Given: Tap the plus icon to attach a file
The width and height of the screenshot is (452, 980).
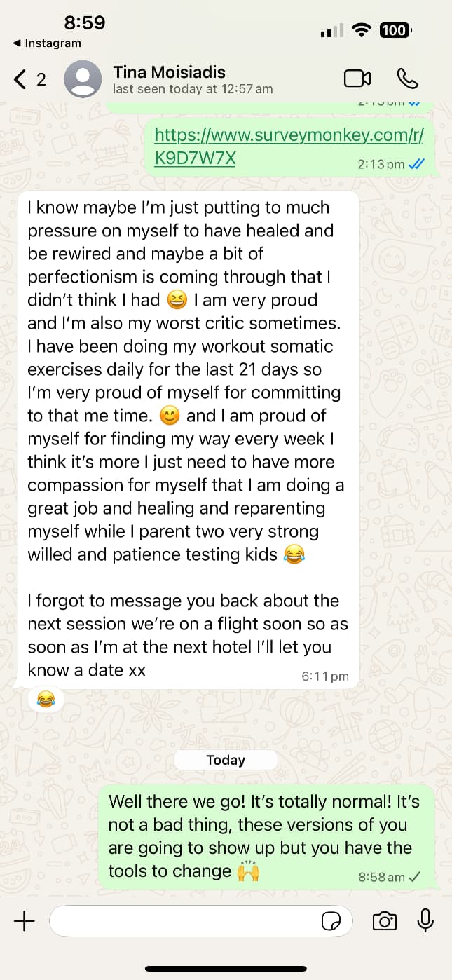Looking at the screenshot, I should 25,920.
